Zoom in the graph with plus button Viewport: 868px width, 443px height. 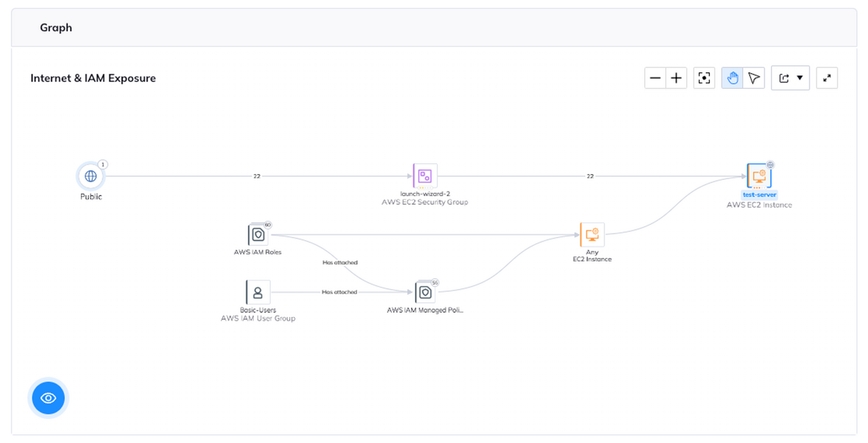tap(676, 78)
